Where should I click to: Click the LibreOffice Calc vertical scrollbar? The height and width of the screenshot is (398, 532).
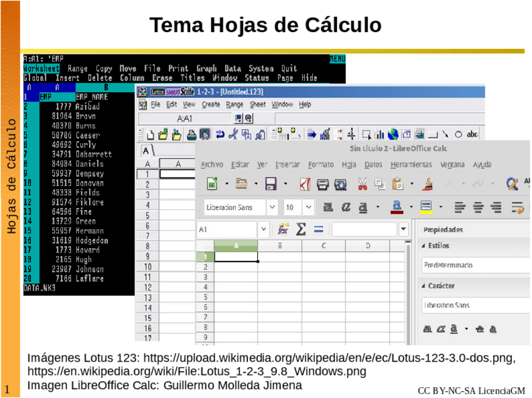[x=408, y=293]
